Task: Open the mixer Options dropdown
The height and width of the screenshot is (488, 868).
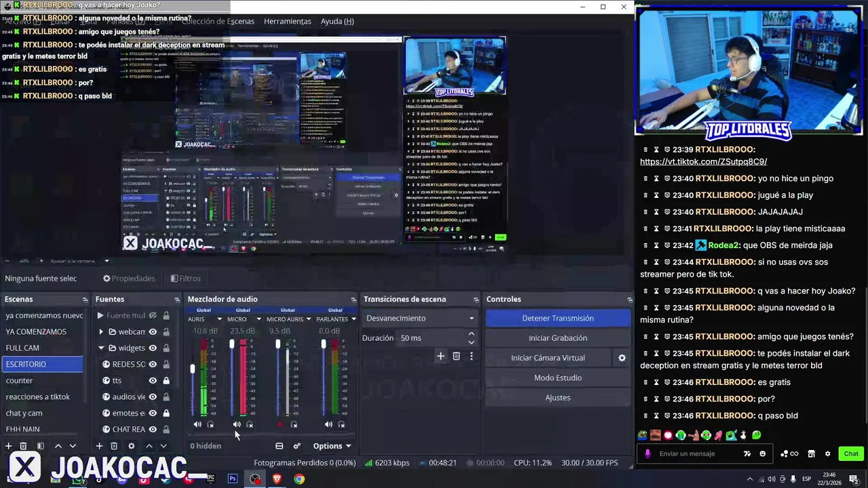Action: tap(332, 446)
